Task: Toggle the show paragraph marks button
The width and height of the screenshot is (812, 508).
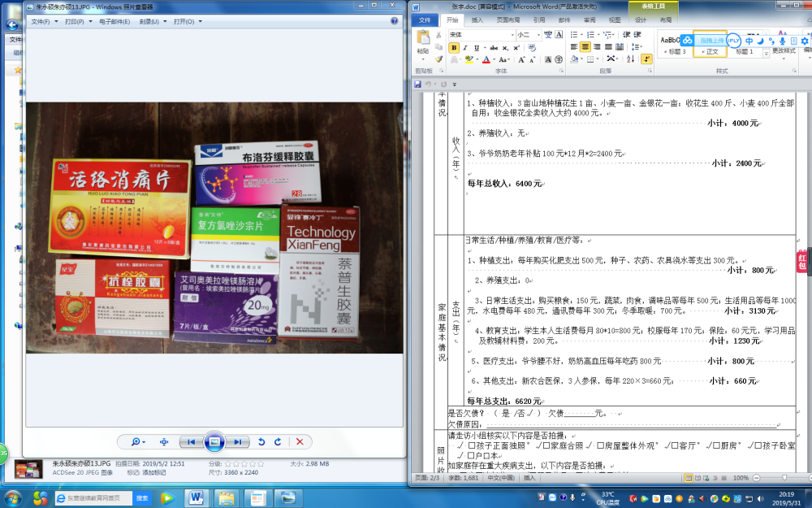Action: pyautogui.click(x=647, y=59)
